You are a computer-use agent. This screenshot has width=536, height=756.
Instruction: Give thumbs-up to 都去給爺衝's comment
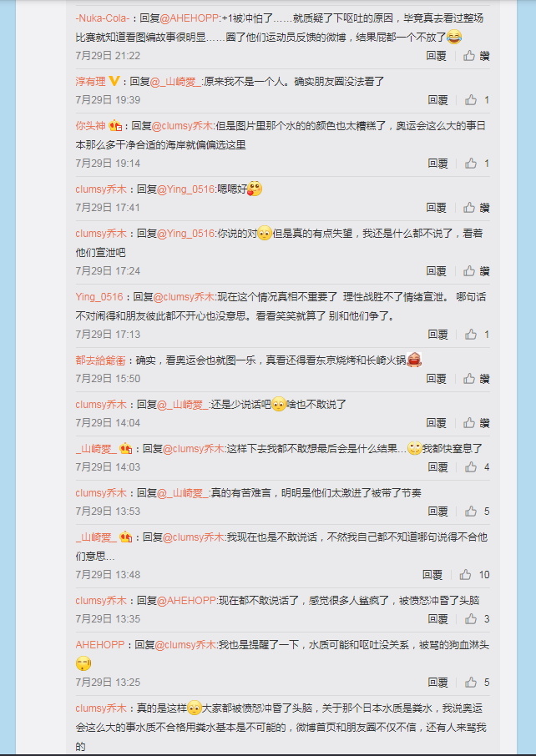pos(476,379)
